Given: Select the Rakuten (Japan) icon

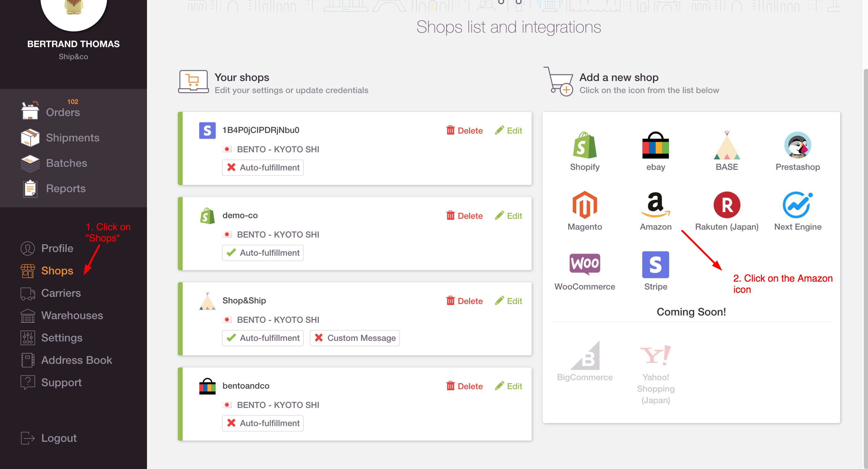Looking at the screenshot, I should coord(727,205).
